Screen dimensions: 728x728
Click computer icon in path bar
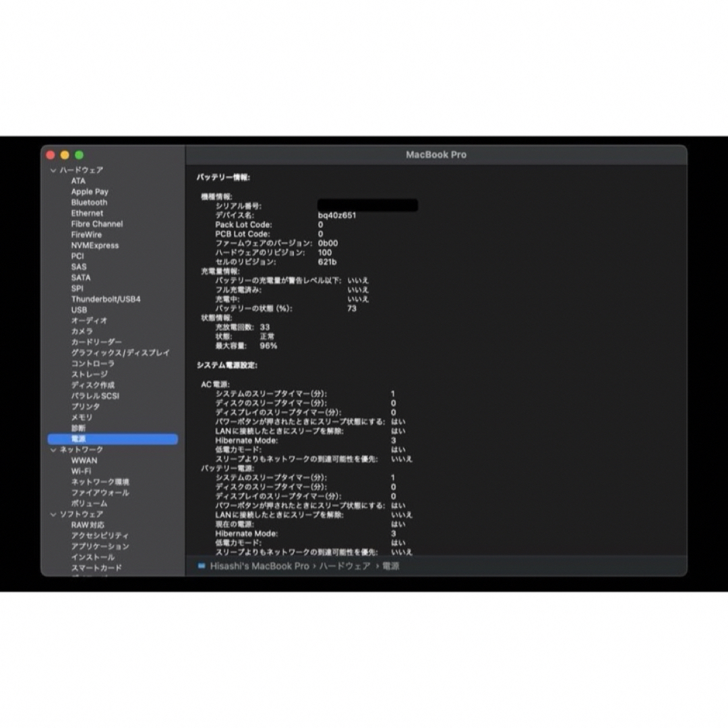pos(202,566)
